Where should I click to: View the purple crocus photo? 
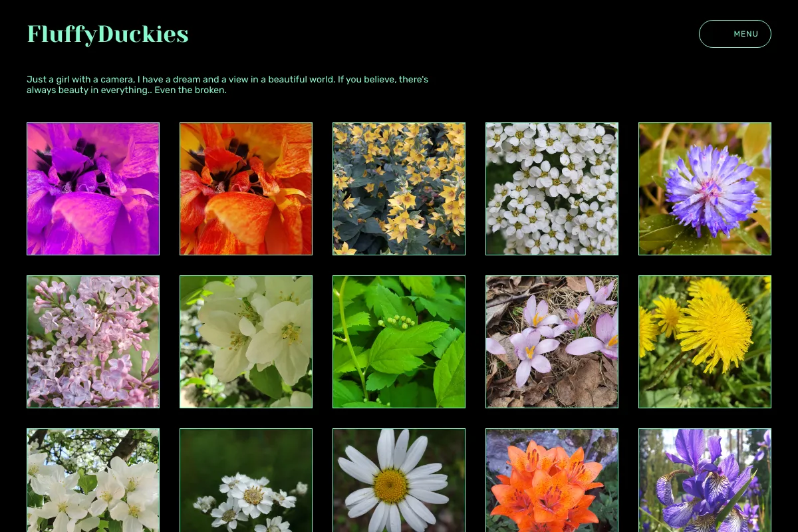552,342
